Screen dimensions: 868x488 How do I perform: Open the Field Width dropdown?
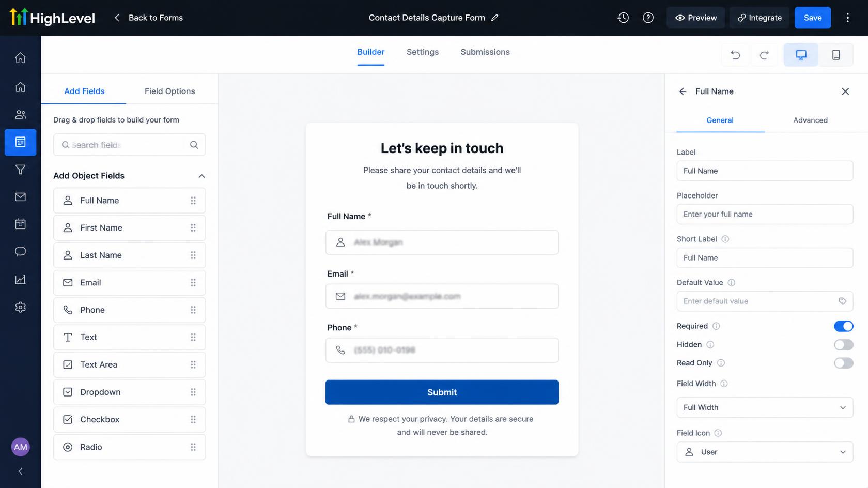[x=765, y=407]
